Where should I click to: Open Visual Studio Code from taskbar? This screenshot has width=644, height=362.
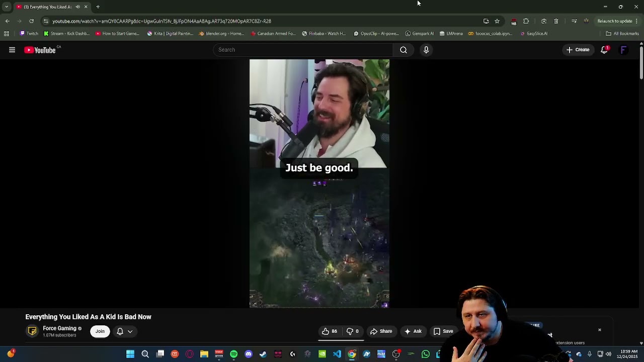click(337, 354)
